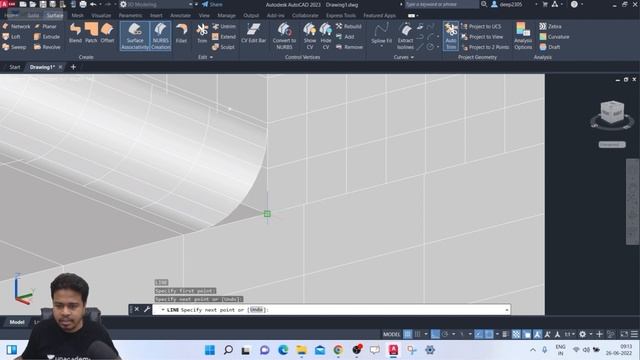Select the Extrude surface tool
The height and width of the screenshot is (360, 640).
point(47,37)
